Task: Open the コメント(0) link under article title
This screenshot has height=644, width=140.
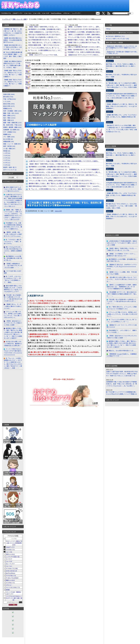Action: [58, 211]
